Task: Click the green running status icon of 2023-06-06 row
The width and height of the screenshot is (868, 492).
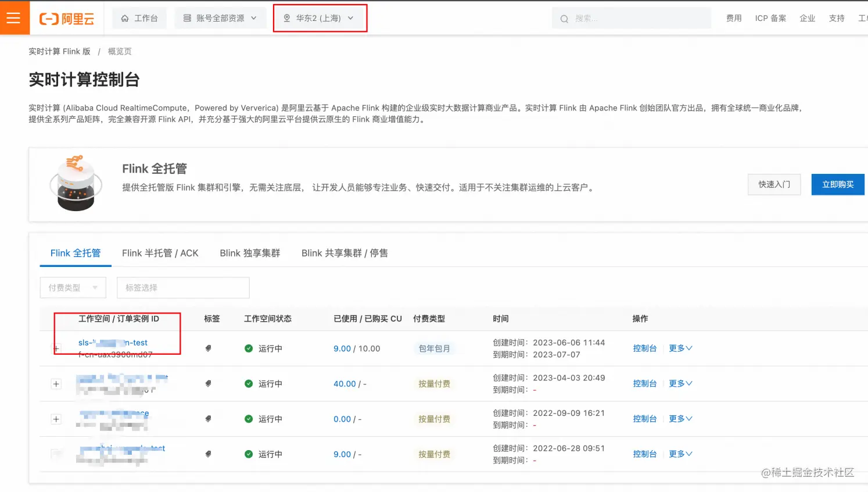Action: (249, 348)
